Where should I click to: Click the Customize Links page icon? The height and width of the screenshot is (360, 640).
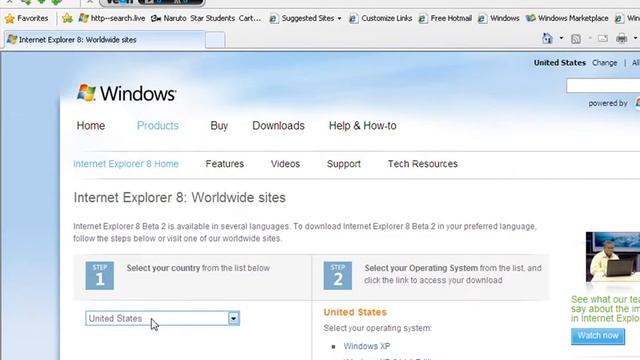(353, 18)
